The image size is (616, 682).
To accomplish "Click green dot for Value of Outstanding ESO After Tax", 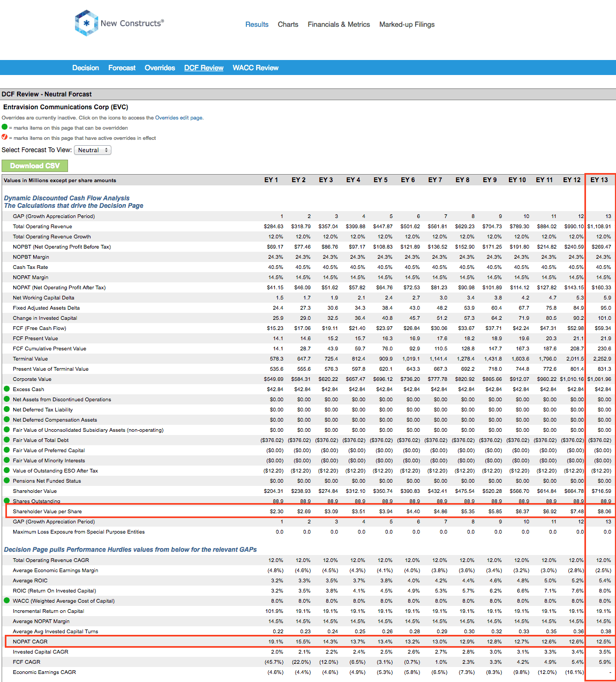I will coord(7,470).
